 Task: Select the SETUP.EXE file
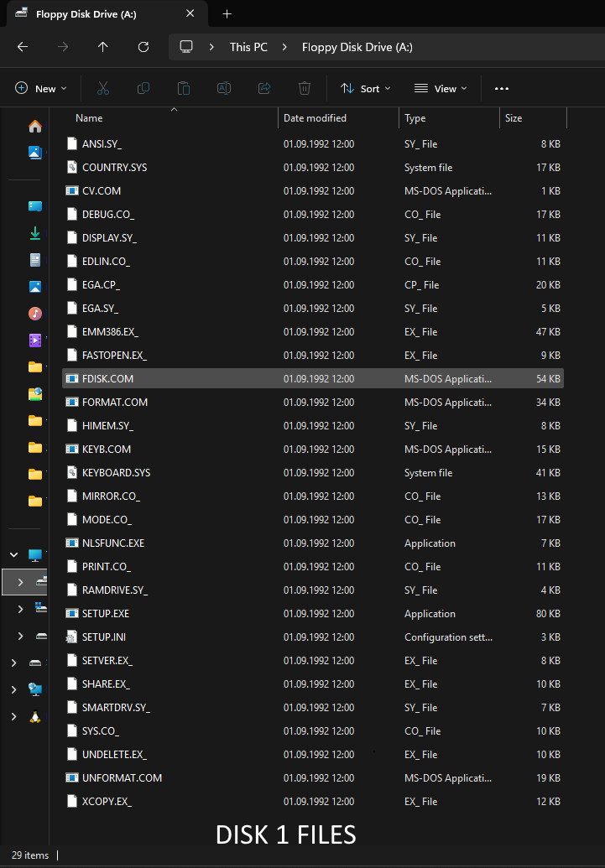[x=313, y=613]
